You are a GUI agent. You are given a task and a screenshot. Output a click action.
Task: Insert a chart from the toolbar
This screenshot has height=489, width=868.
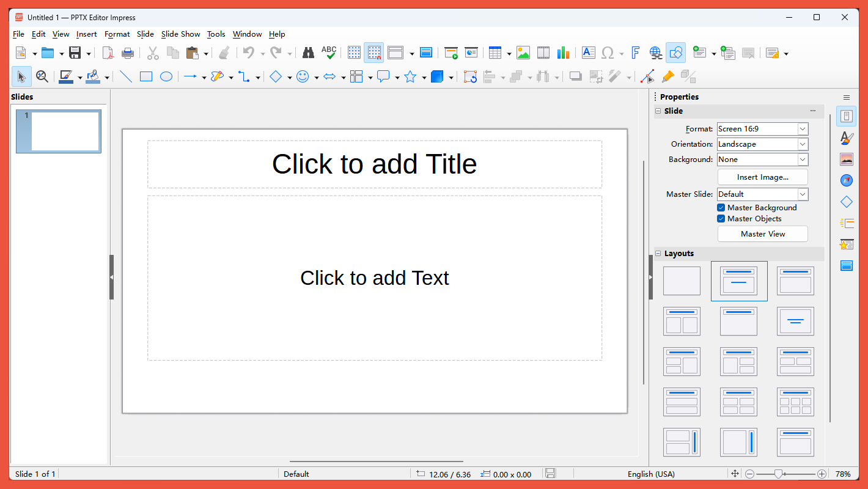pyautogui.click(x=563, y=53)
